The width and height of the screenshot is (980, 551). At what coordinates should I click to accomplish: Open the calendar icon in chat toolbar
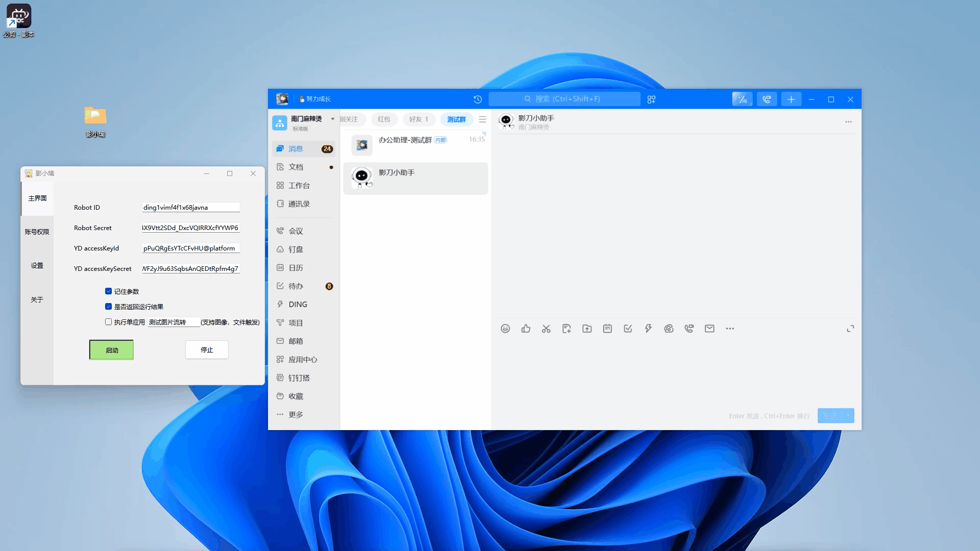pyautogui.click(x=607, y=329)
